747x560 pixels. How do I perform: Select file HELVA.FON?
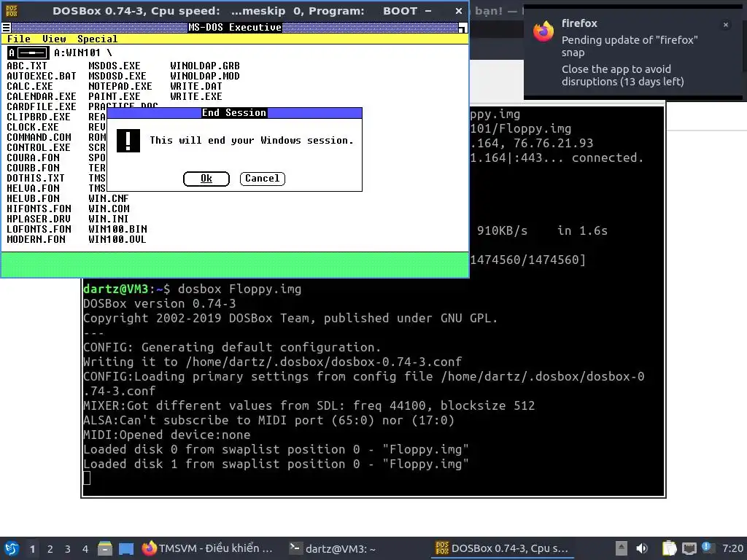33,189
